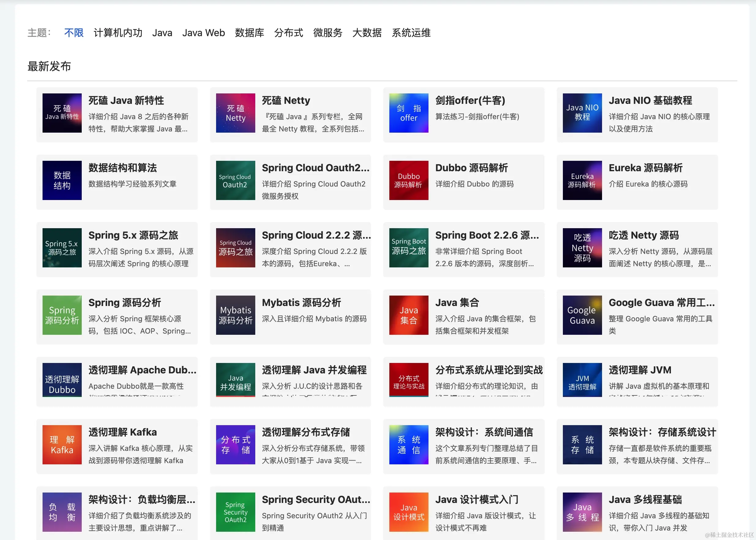Image resolution: width=756 pixels, height=540 pixels.
Task: Open the 透彻理解 JVM title link
Action: coord(640,370)
